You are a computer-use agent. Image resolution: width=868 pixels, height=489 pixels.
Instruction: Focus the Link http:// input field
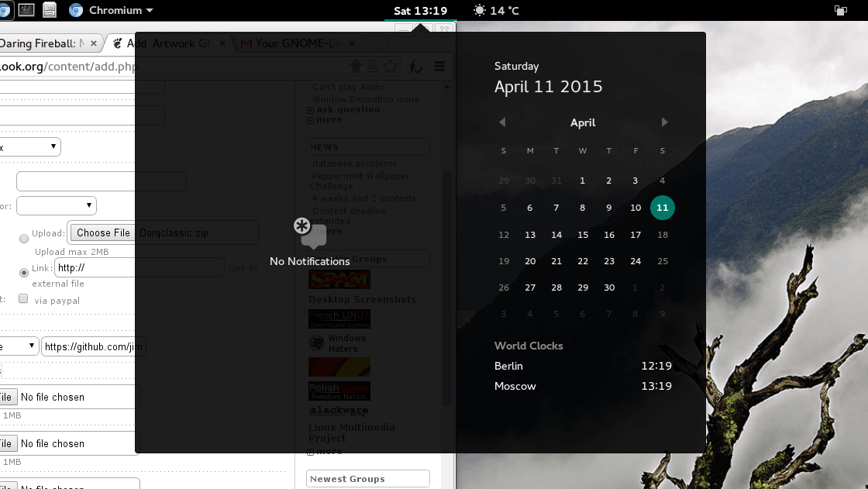(x=139, y=268)
